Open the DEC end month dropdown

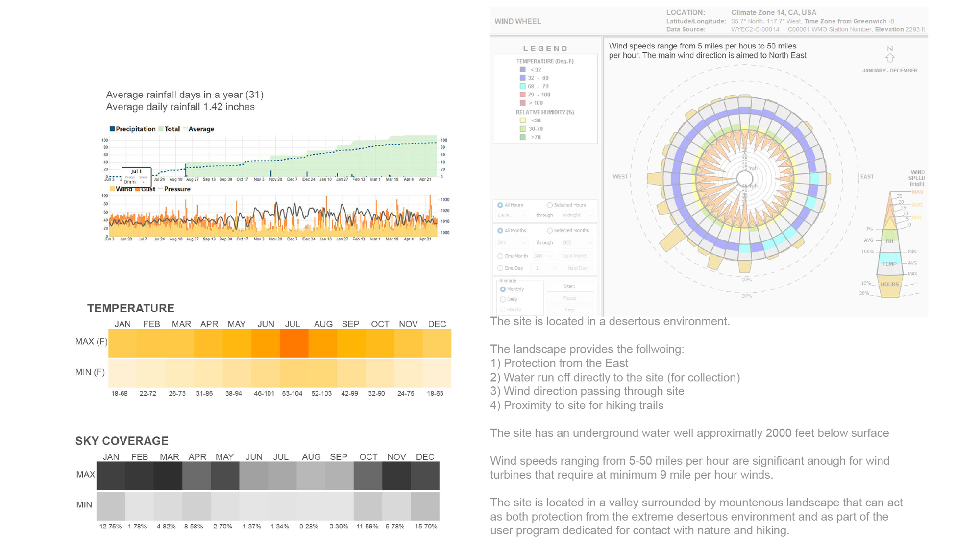(578, 243)
